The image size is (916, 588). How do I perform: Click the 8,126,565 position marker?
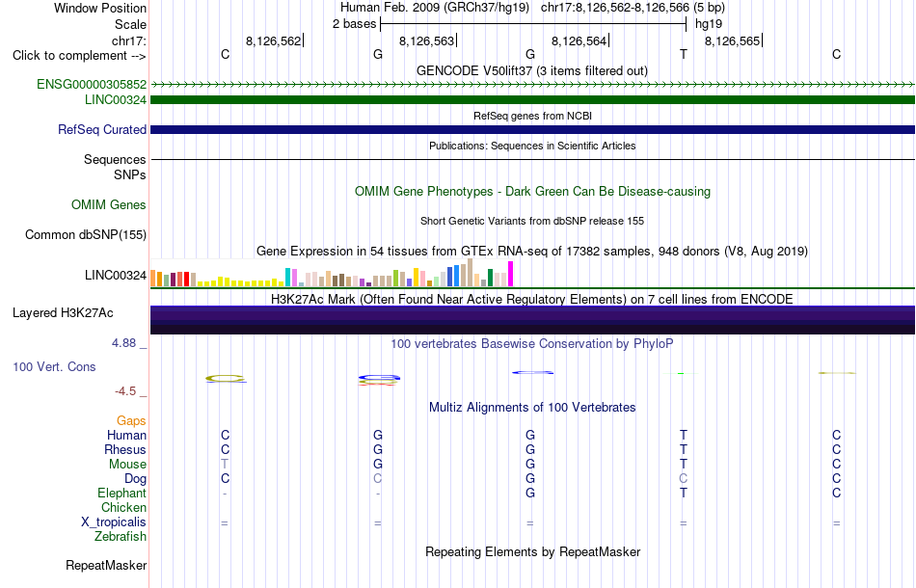click(733, 40)
